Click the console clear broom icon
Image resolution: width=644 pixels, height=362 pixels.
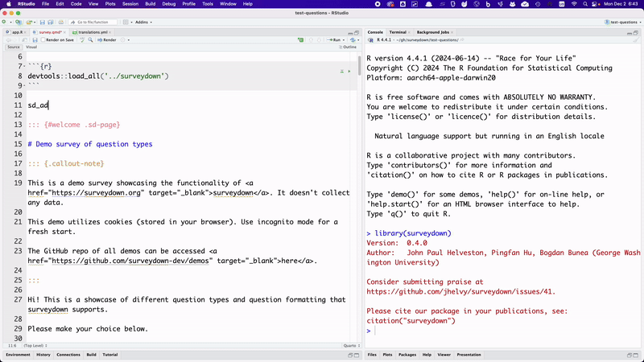click(636, 39)
